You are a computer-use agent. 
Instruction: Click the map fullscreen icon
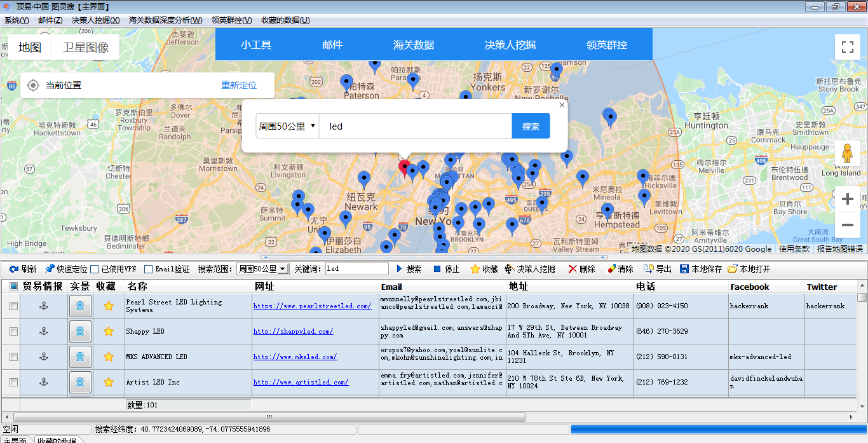tap(847, 47)
